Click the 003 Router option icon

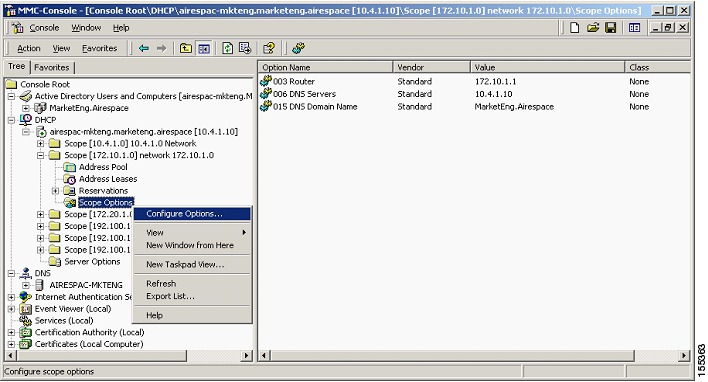click(266, 81)
